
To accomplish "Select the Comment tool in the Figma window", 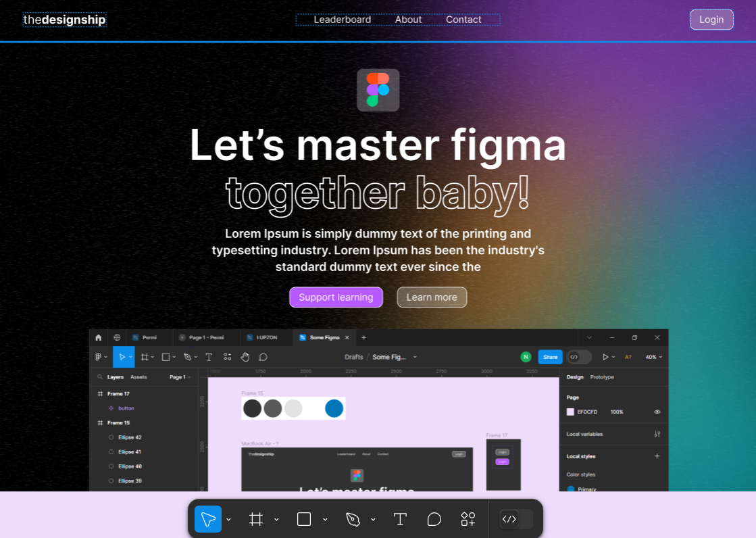I will pyautogui.click(x=263, y=357).
